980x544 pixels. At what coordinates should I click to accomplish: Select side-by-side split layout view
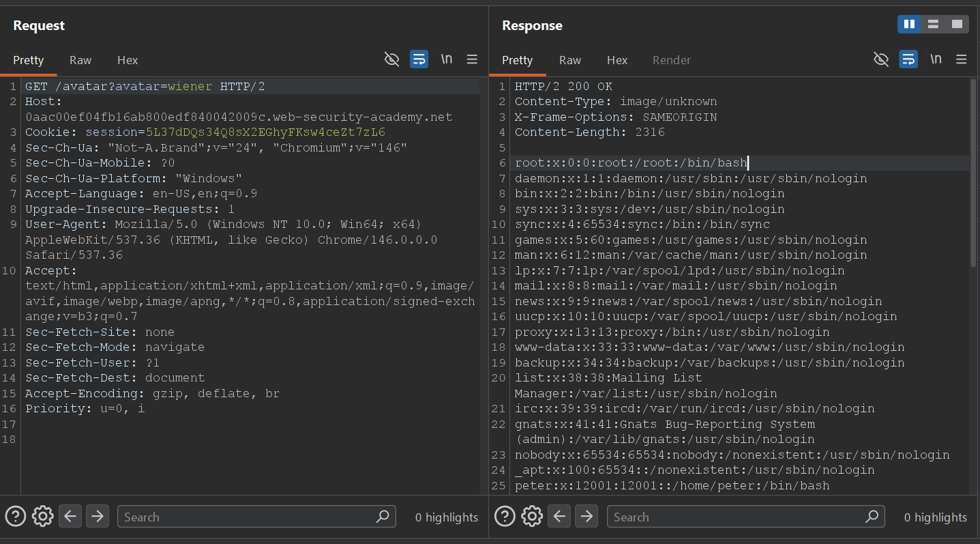tap(909, 25)
